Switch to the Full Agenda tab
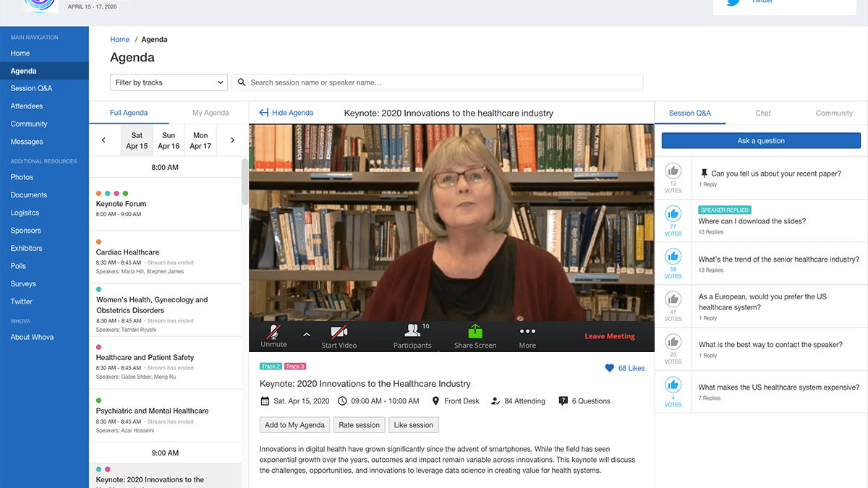This screenshot has width=868, height=488. click(x=129, y=113)
